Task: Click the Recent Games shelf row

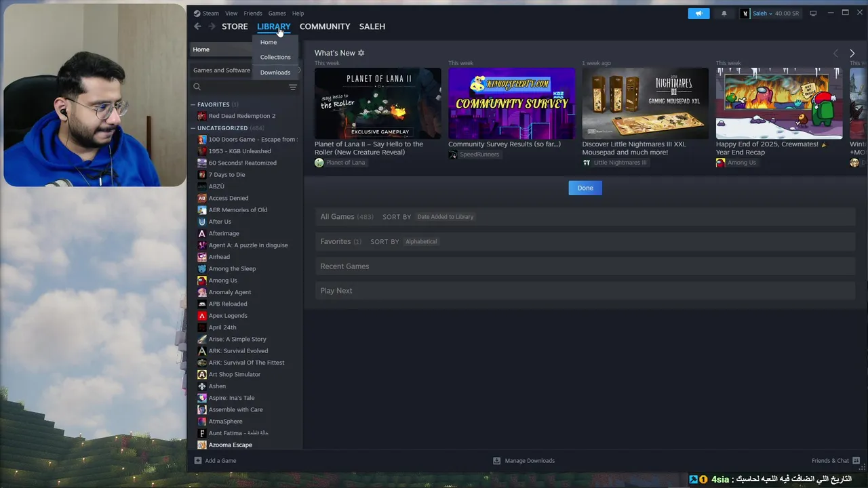Action: [x=585, y=266]
